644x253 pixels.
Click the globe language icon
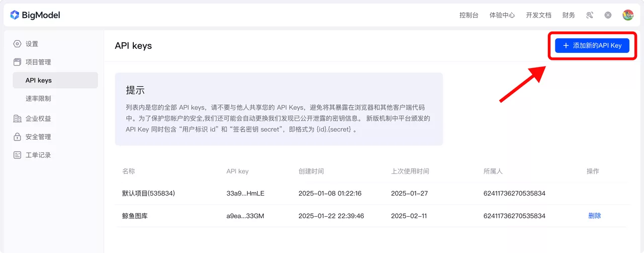coord(608,15)
